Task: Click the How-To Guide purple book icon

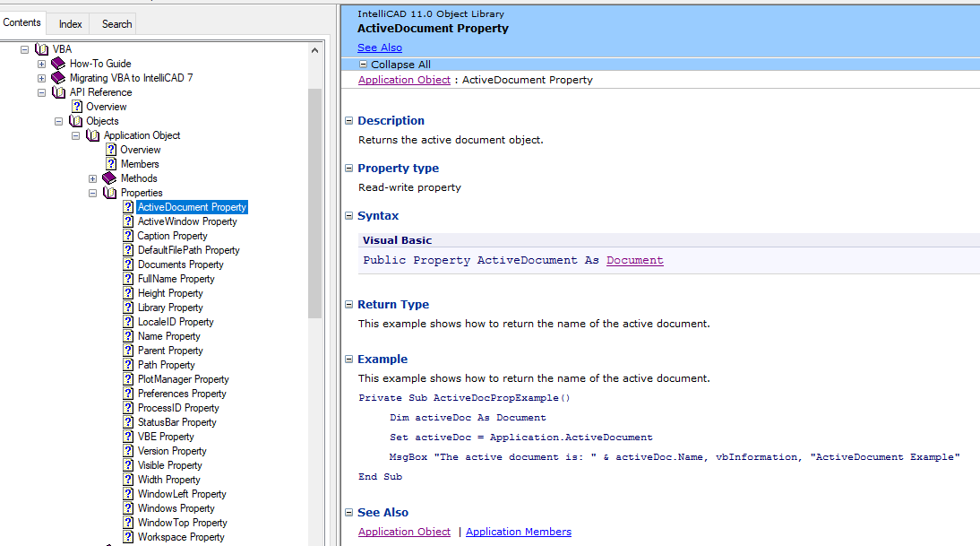Action: coord(58,63)
